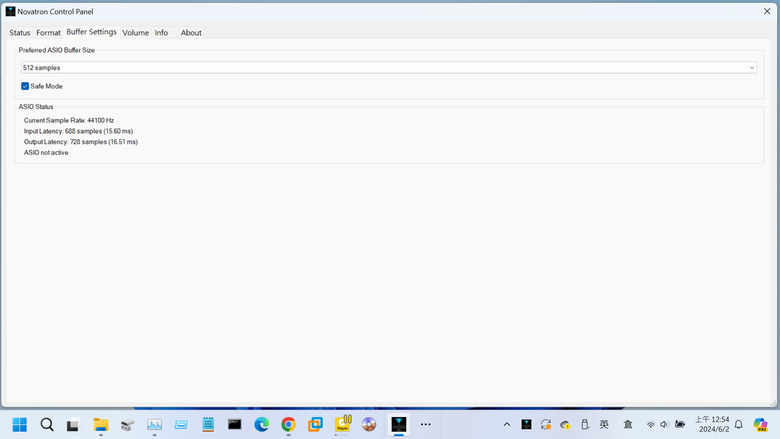Screen dimensions: 780x439
Task: Click the IME mode icon in the tray
Action: pos(628,424)
